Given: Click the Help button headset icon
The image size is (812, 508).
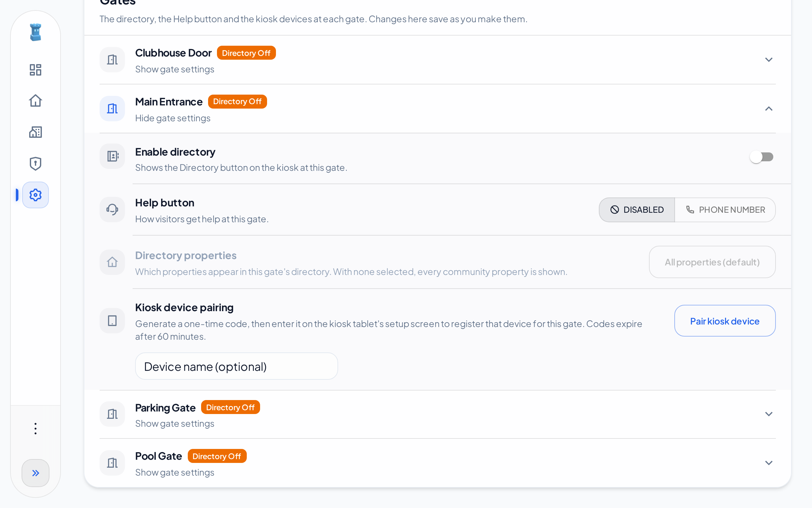Looking at the screenshot, I should 112,209.
